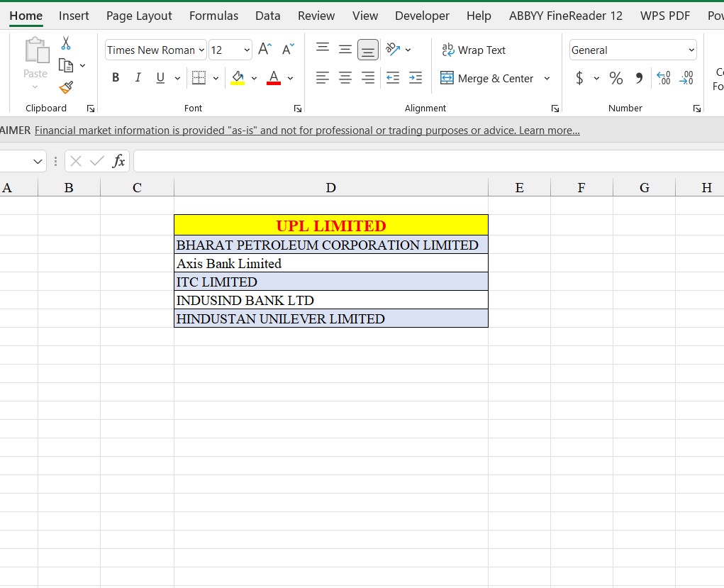Align text right

tap(368, 77)
